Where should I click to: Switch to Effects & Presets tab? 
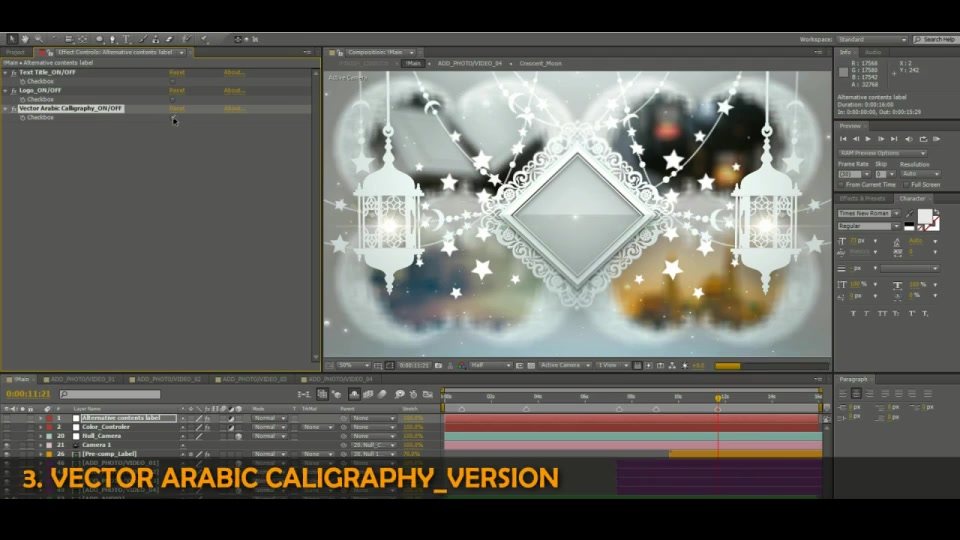pyautogui.click(x=862, y=198)
